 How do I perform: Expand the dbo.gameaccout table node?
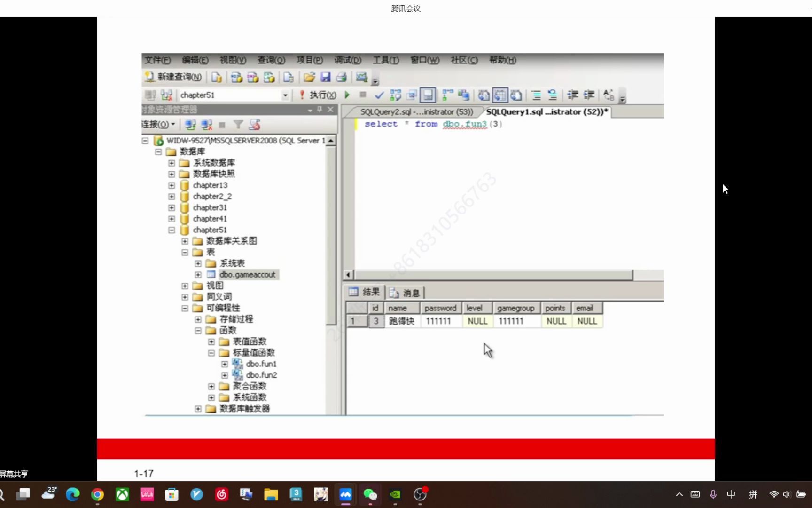[x=198, y=275]
